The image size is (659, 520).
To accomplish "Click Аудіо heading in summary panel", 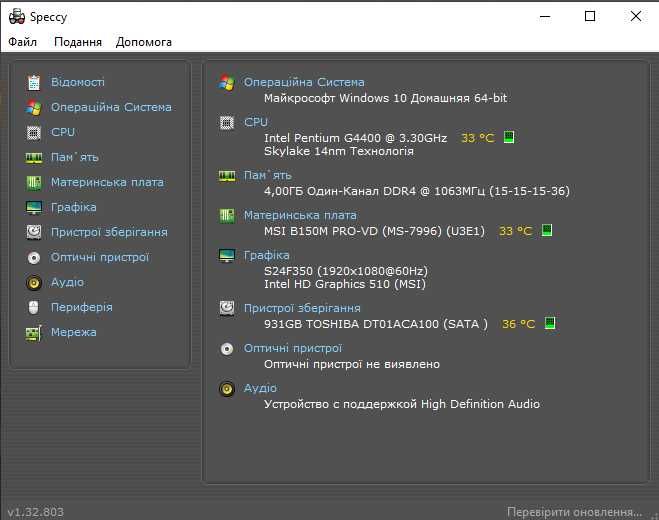I will tap(260, 388).
